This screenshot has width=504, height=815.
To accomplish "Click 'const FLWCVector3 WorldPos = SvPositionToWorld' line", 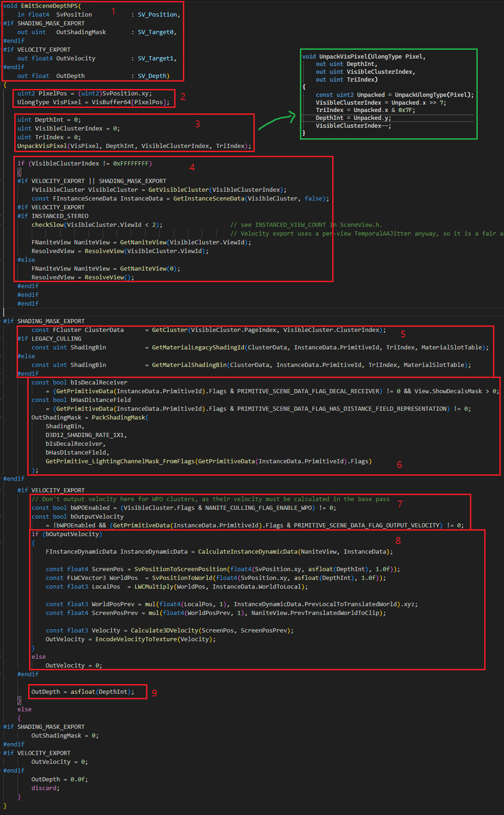I will pyautogui.click(x=216, y=578).
